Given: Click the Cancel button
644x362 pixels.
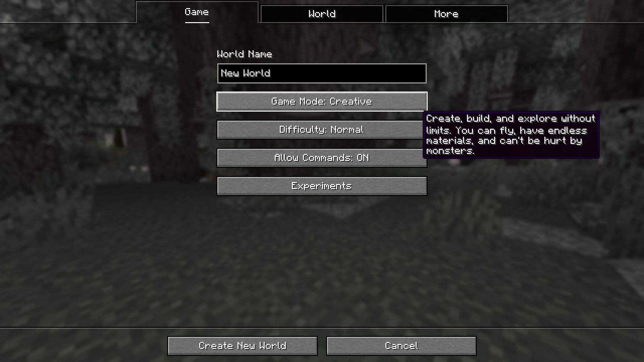Looking at the screenshot, I should [401, 346].
